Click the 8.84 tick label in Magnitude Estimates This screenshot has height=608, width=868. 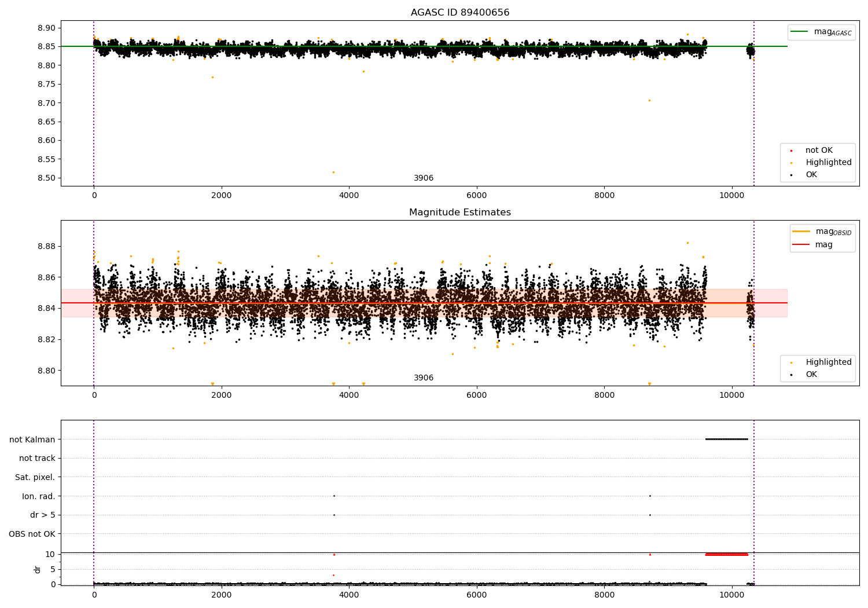click(46, 309)
